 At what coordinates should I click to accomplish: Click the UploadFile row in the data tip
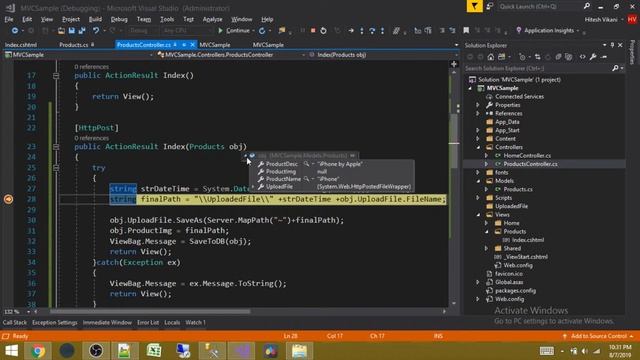pyautogui.click(x=332, y=187)
